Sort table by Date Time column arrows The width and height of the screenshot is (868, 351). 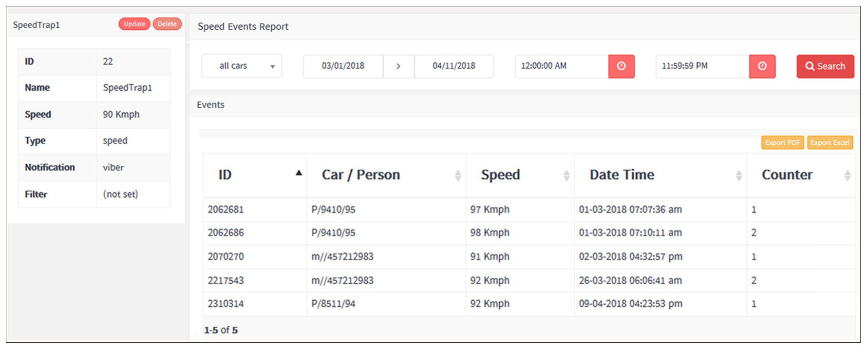click(x=738, y=175)
